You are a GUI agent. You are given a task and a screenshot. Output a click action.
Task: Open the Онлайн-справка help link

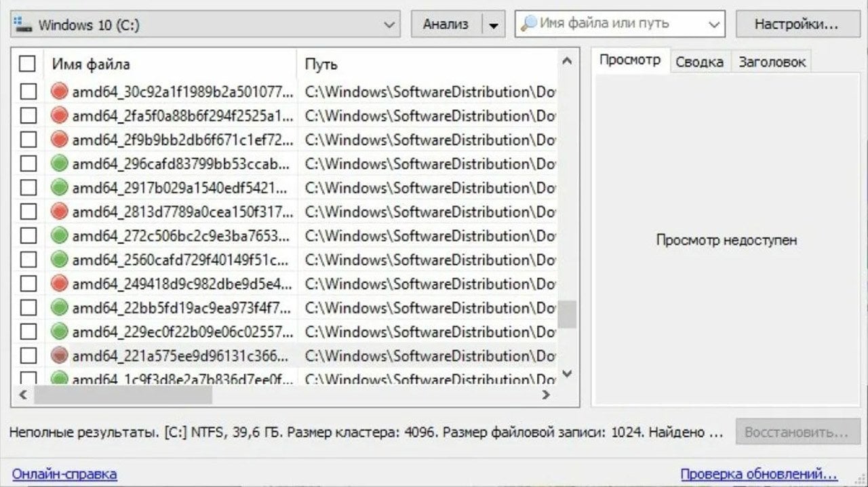tap(64, 473)
